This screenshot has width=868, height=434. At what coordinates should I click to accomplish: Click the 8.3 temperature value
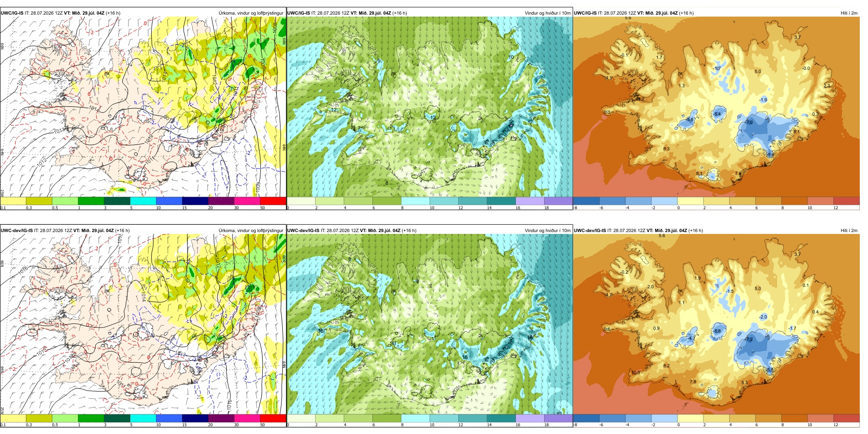tap(667, 149)
